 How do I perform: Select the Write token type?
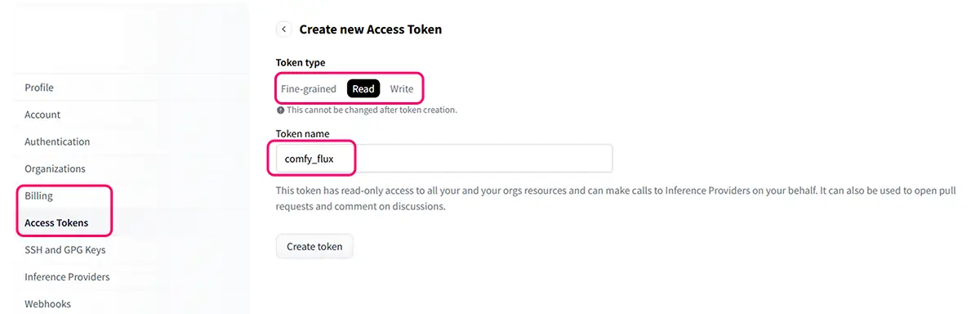(402, 88)
